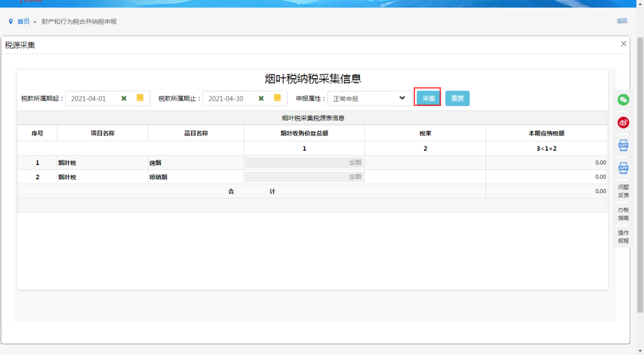Click the 烤烟 row tax rate cell
This screenshot has height=355, width=644.
[425, 163]
